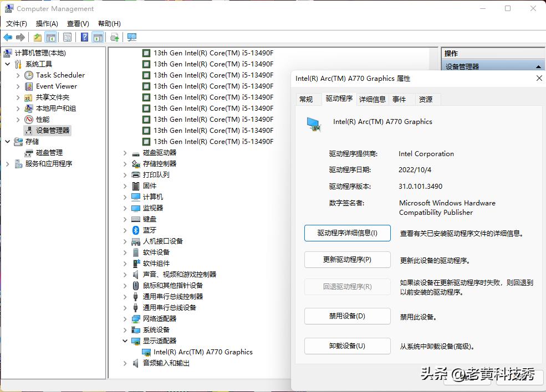Click the 驱动程序详细信息(I) button
546x392 pixels.
tap(347, 233)
